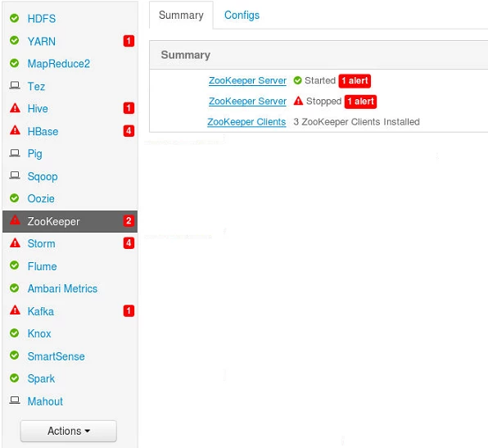Click the 1 alert badge next to Stopped
The width and height of the screenshot is (488, 448).
[x=360, y=102]
